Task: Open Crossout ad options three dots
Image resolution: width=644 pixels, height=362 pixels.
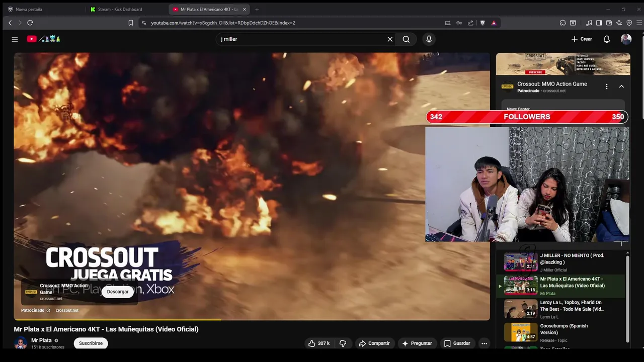Action: (x=607, y=86)
